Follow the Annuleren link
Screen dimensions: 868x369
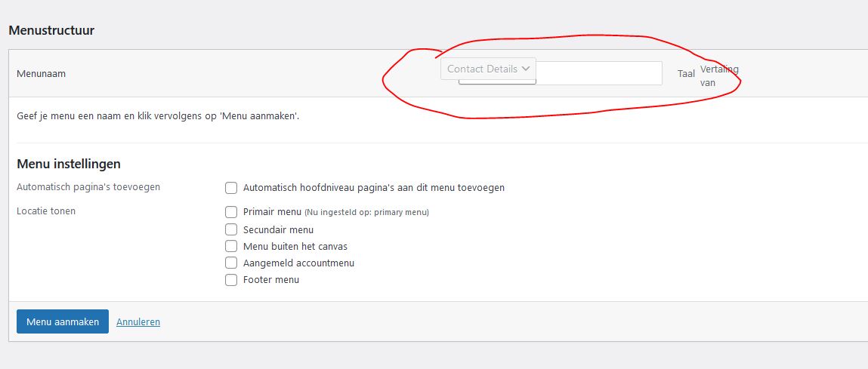coord(138,321)
